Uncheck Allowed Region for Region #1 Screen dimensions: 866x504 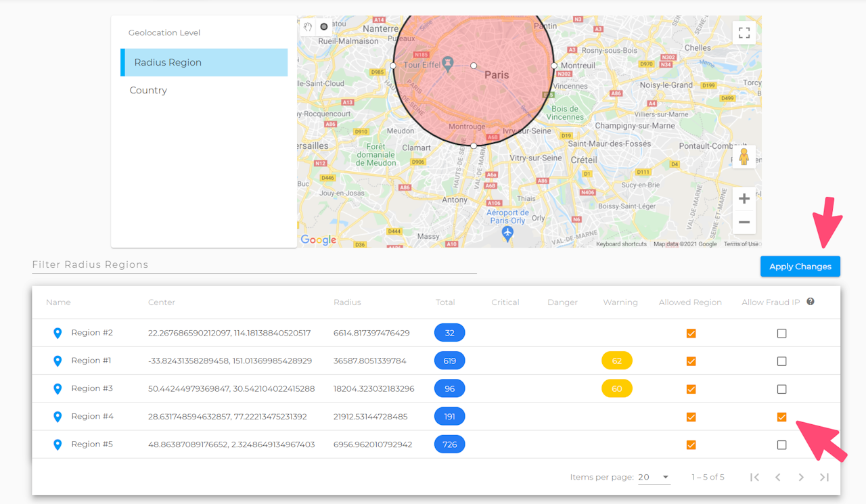691,361
